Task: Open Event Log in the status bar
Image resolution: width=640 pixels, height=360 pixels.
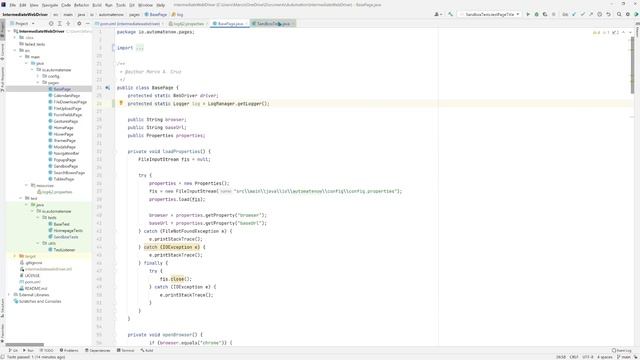Action: pos(622,350)
